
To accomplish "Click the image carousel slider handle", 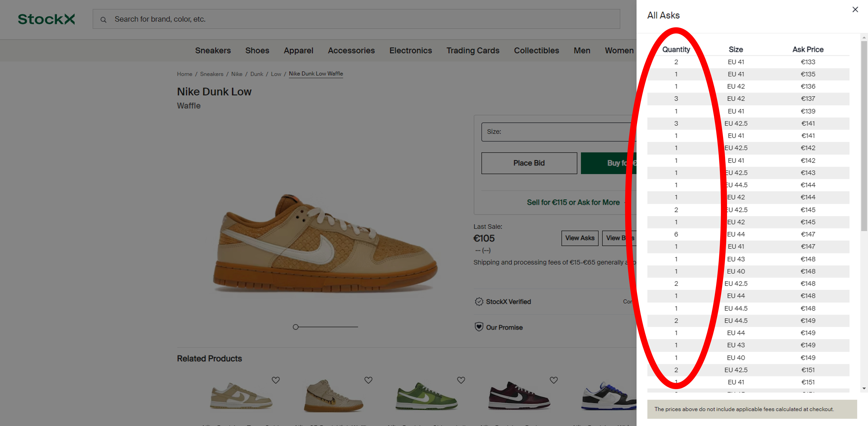I will (296, 327).
